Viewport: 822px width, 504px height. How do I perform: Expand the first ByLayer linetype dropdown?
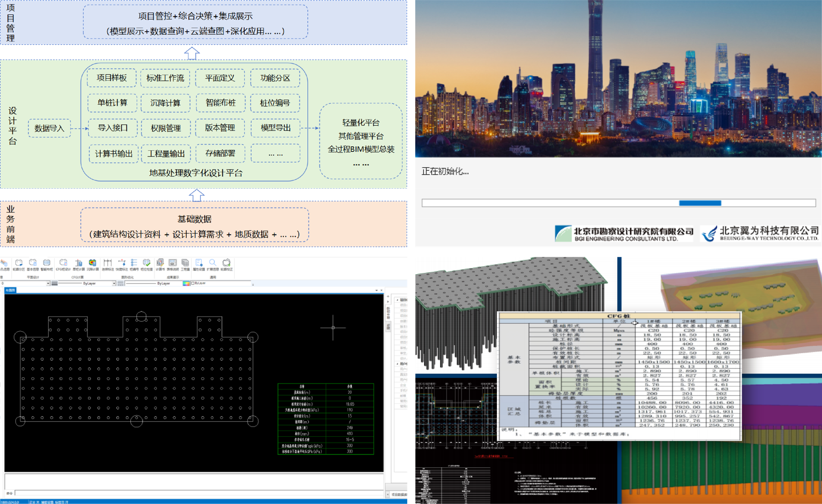(113, 284)
